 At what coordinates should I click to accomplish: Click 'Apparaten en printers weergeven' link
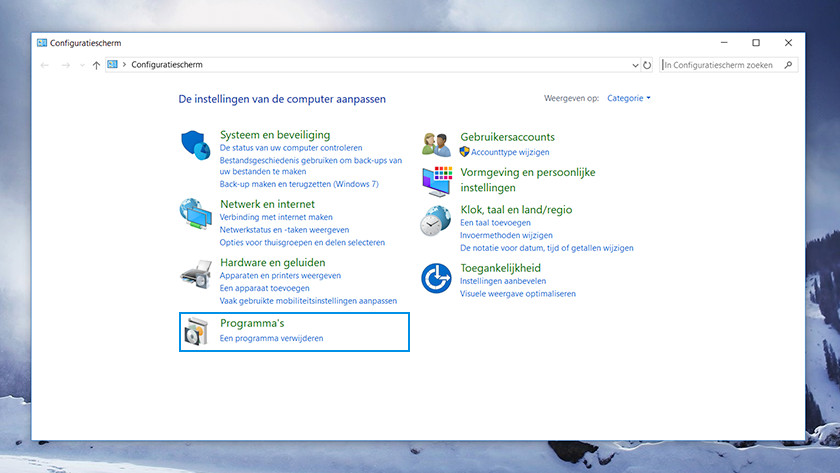280,275
